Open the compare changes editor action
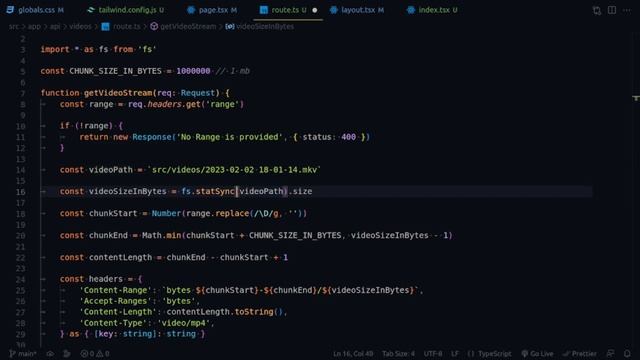This screenshot has height=360, width=640. click(x=597, y=10)
